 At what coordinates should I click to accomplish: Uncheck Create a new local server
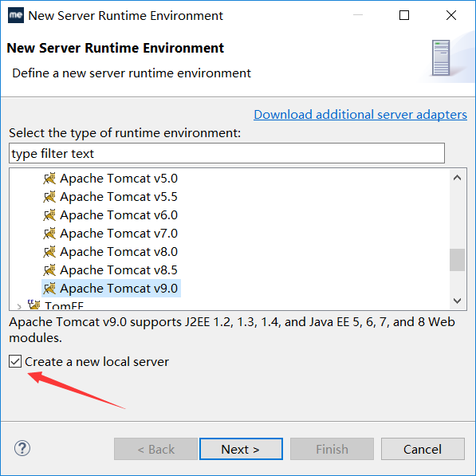(15, 361)
